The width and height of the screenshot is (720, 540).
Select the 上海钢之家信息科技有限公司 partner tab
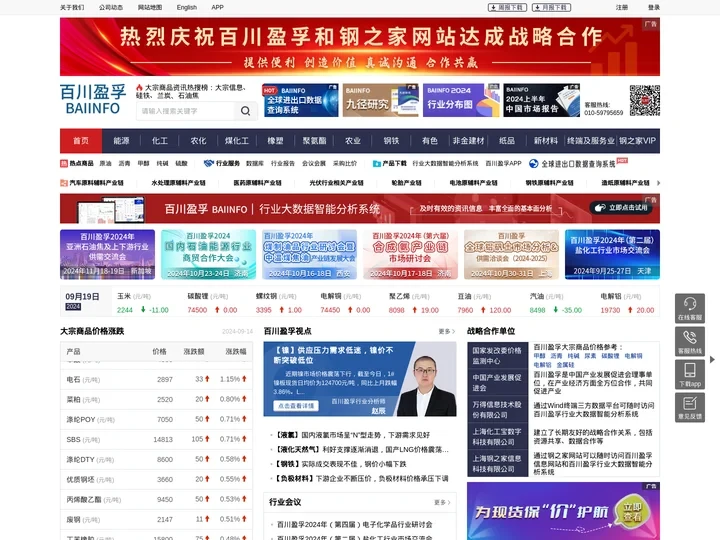click(x=497, y=463)
